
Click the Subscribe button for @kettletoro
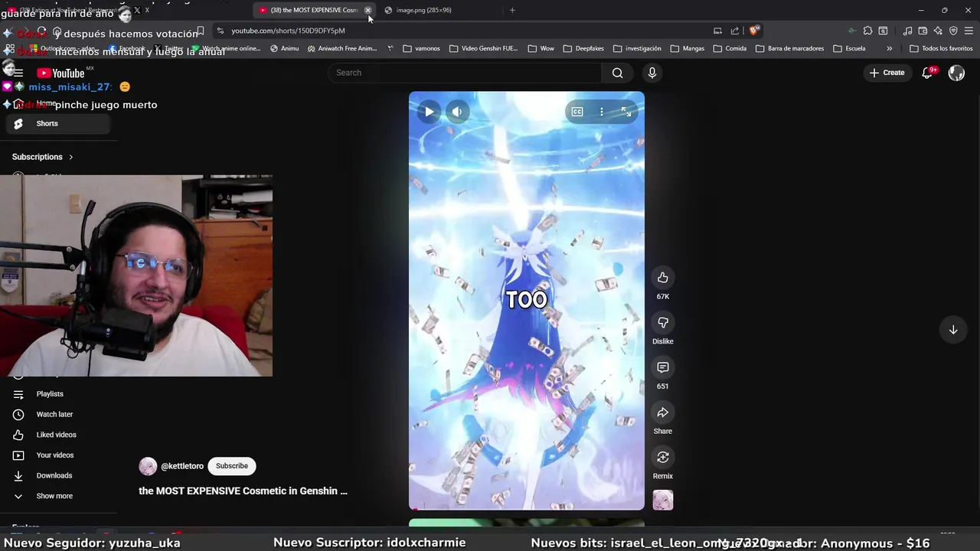(x=232, y=466)
